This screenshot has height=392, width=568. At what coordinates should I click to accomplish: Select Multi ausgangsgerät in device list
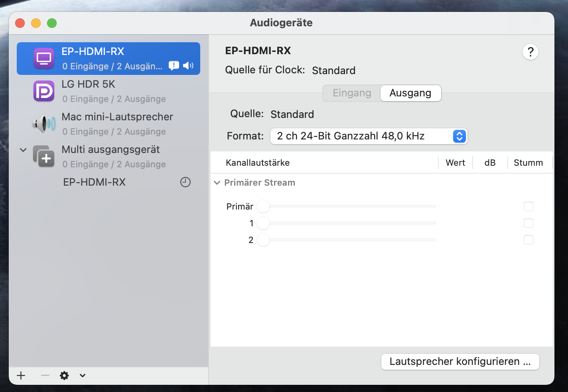108,157
